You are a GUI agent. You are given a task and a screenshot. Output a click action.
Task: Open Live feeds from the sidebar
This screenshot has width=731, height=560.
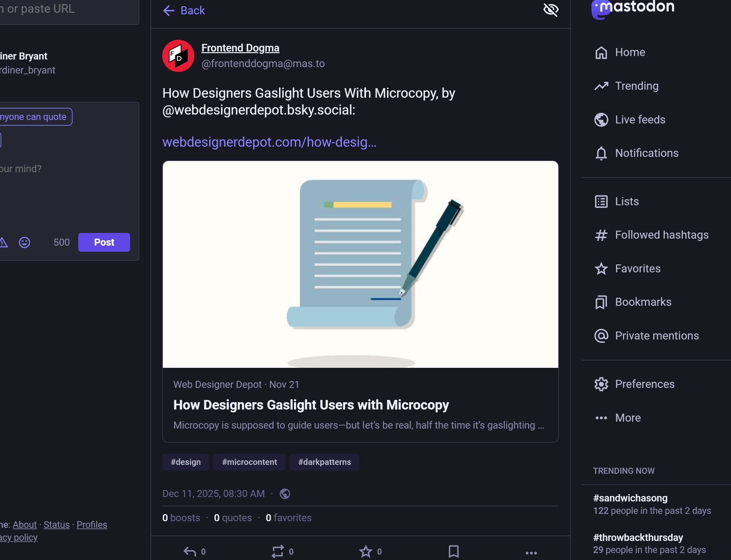coord(639,120)
